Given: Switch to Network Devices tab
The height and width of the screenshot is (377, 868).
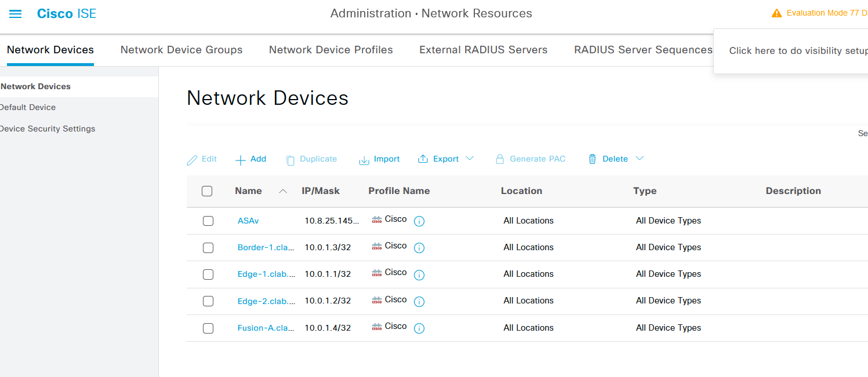Looking at the screenshot, I should 50,50.
